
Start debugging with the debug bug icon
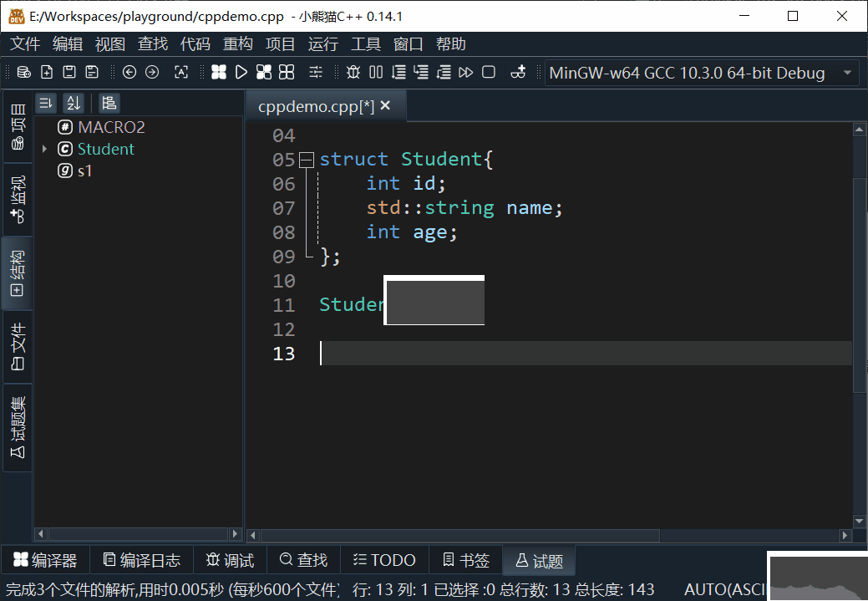(353, 72)
